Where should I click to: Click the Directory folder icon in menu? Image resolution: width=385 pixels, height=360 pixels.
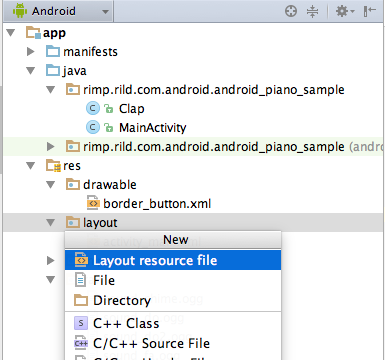(x=81, y=300)
